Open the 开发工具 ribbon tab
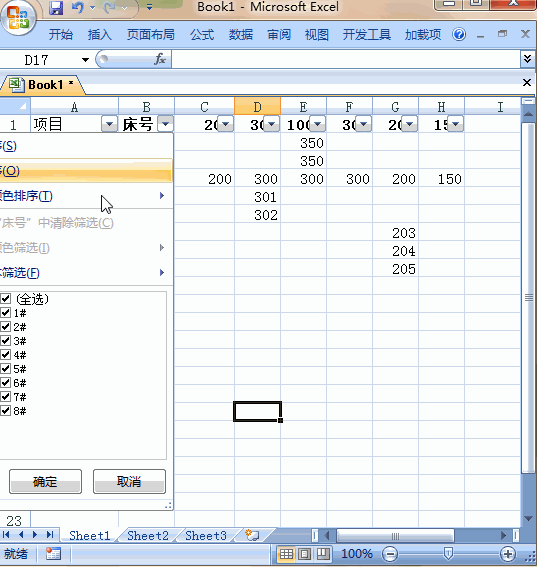Screen dimensions: 537x567 click(x=367, y=35)
